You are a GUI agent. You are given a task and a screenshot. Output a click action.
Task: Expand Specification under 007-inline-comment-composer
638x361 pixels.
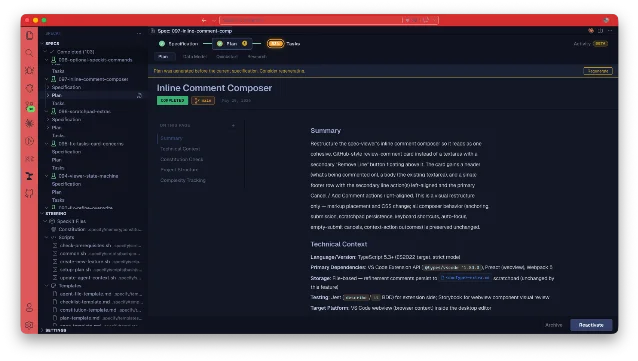(48, 87)
